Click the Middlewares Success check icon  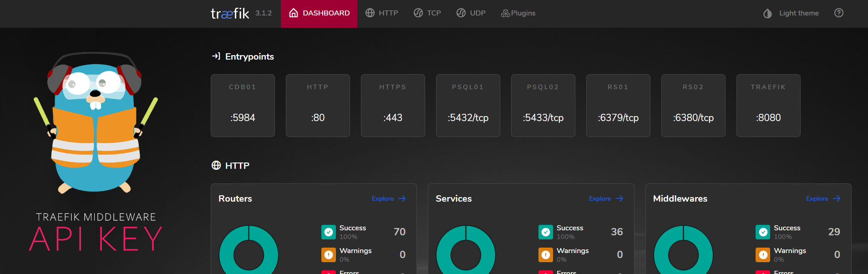point(763,232)
